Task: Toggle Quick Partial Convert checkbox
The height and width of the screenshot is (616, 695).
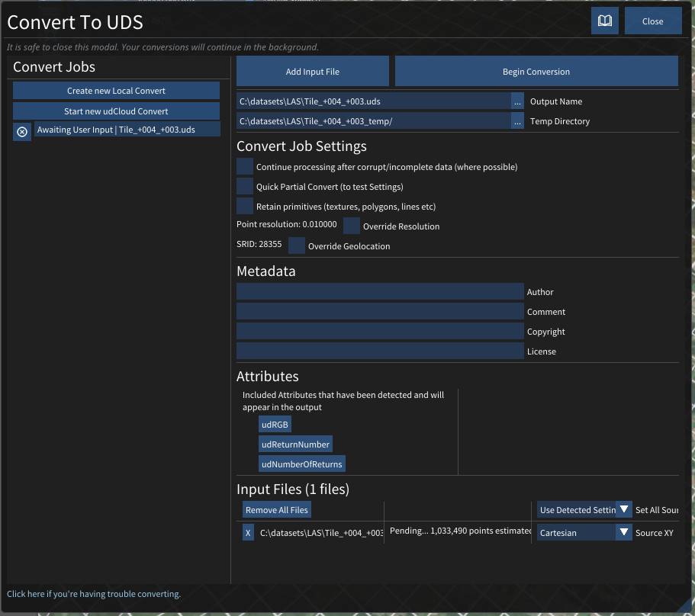Action: (245, 187)
